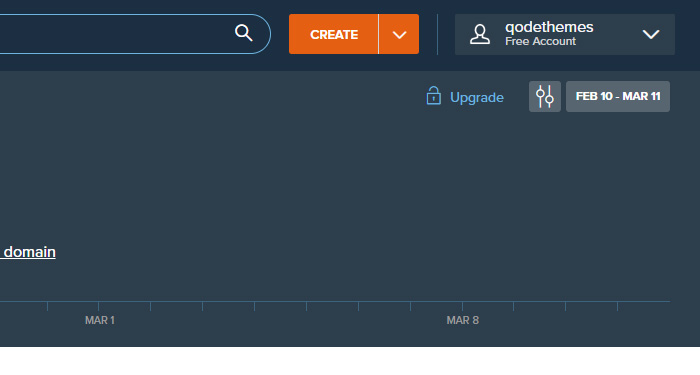700x375 pixels.
Task: Click the Free Account label
Action: (x=540, y=42)
